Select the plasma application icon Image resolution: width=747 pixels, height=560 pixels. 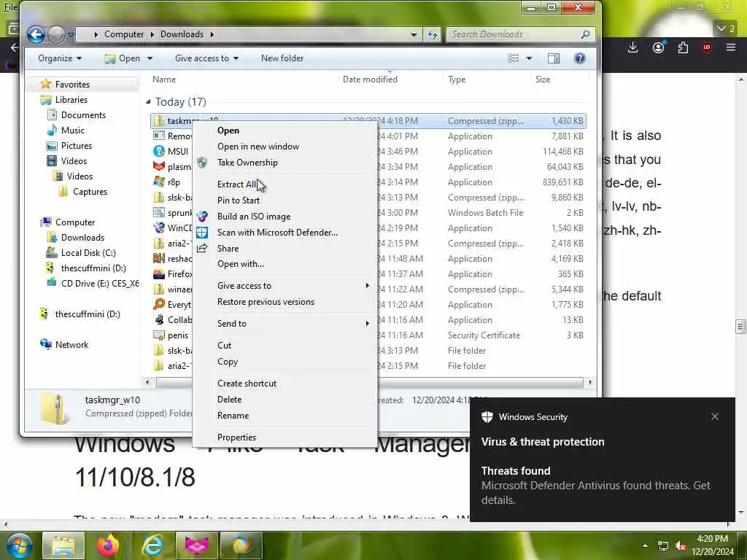coord(158,167)
